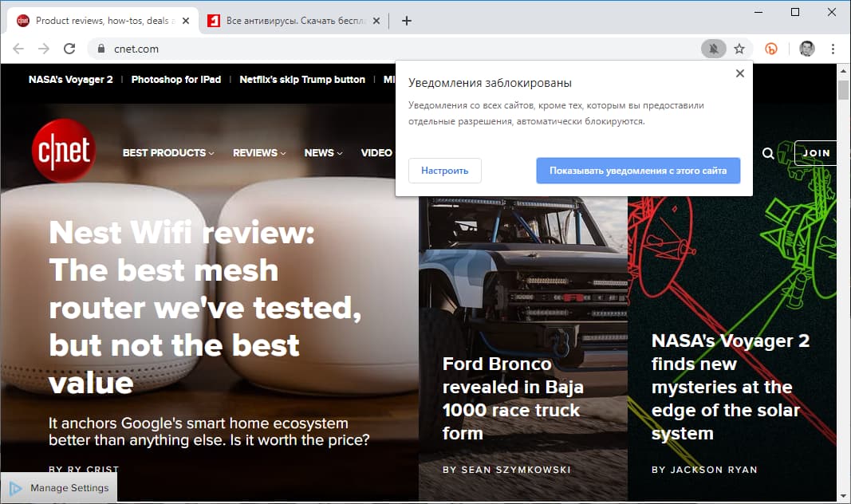The image size is (851, 504).
Task: Open a new tab with the plus button
Action: [x=407, y=21]
